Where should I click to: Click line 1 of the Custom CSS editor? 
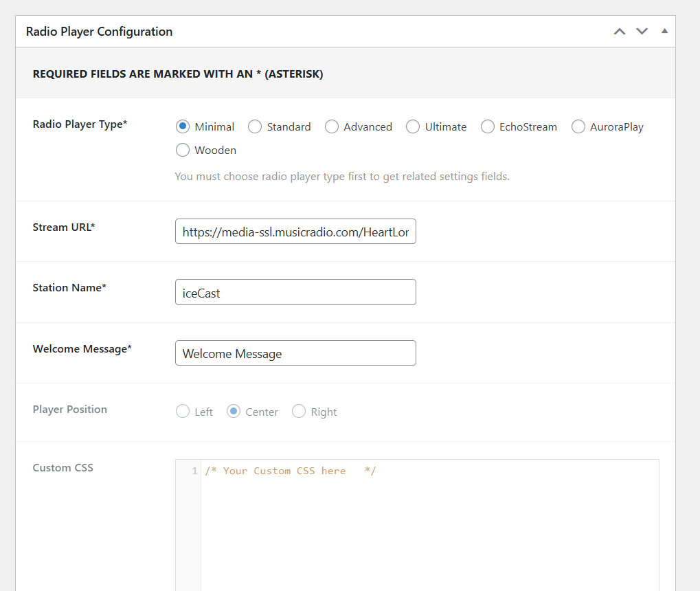pos(343,470)
